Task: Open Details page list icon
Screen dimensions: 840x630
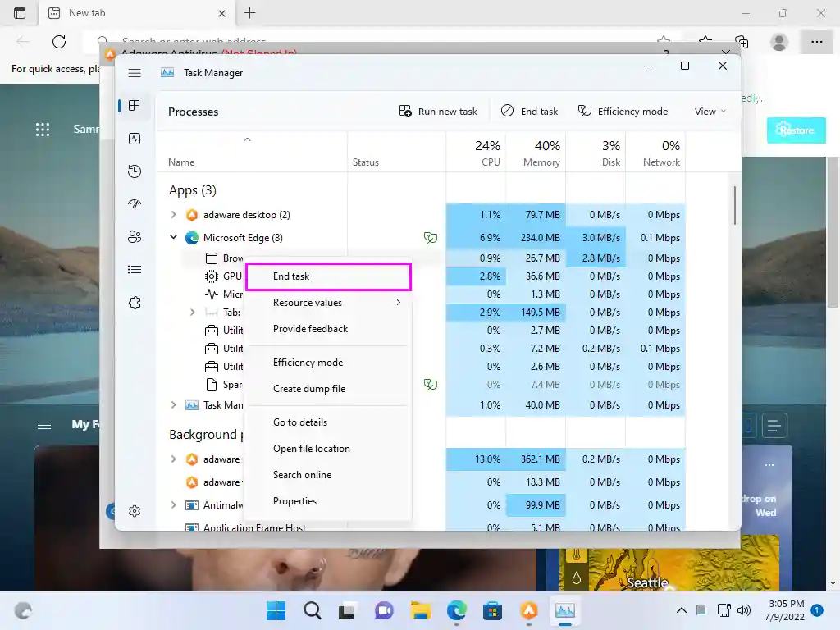Action: pyautogui.click(x=135, y=269)
